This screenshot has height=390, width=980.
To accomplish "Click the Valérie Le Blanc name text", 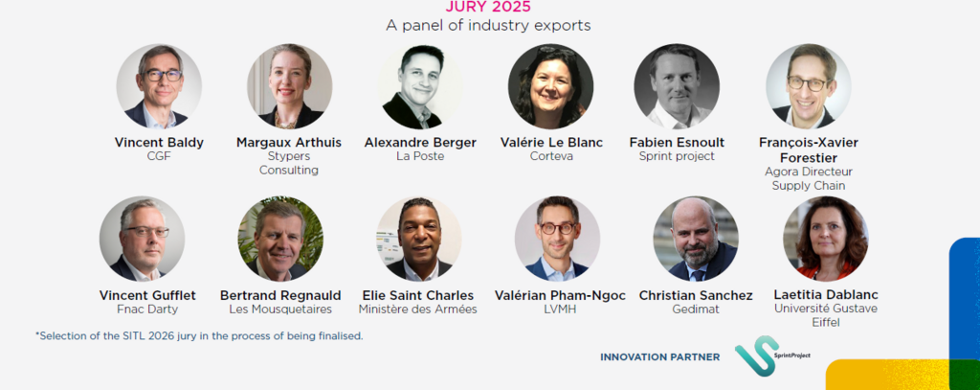I will 551,143.
